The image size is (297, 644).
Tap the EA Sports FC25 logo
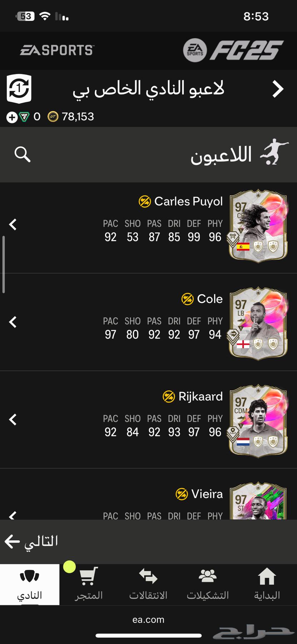233,50
